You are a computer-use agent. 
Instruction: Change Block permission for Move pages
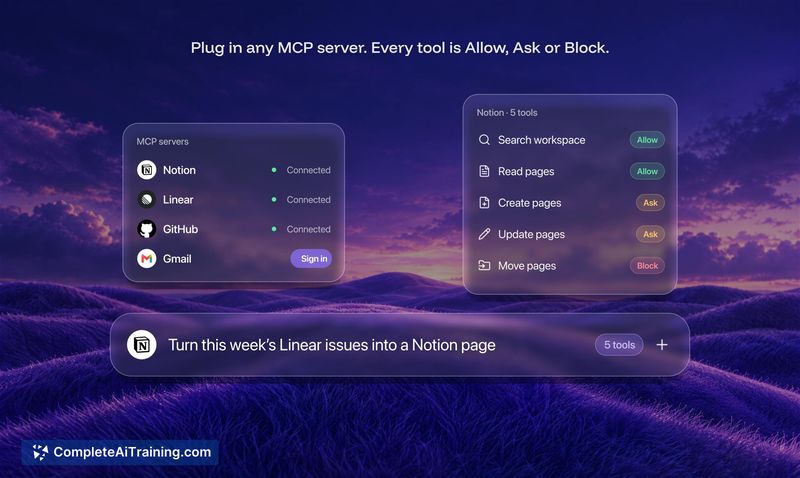[647, 266]
